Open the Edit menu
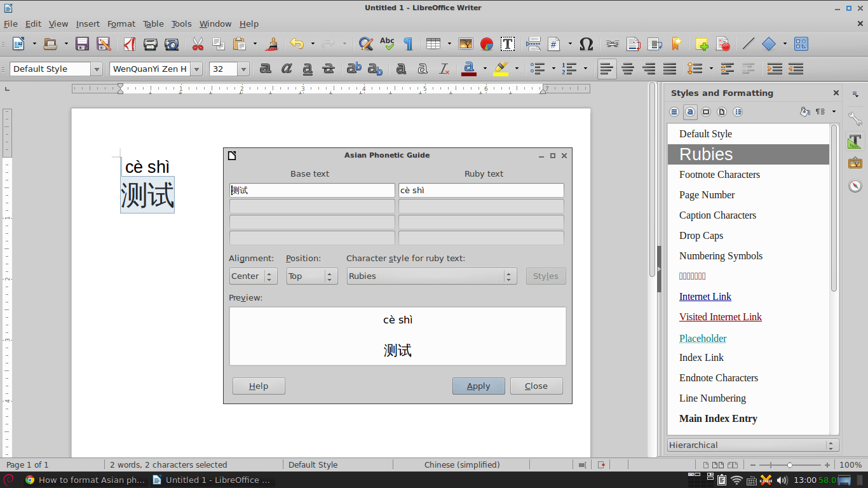Screen dimensions: 868x488 (x=33, y=24)
